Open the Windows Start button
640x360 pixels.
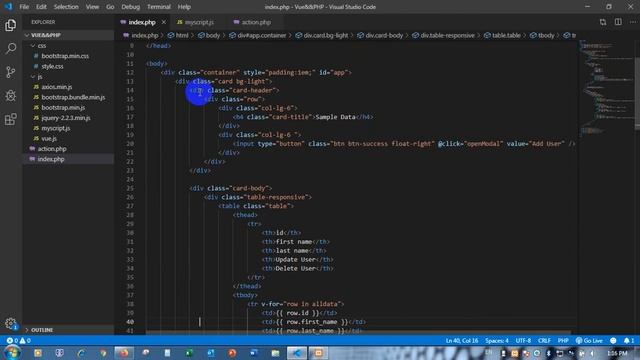coord(11,353)
